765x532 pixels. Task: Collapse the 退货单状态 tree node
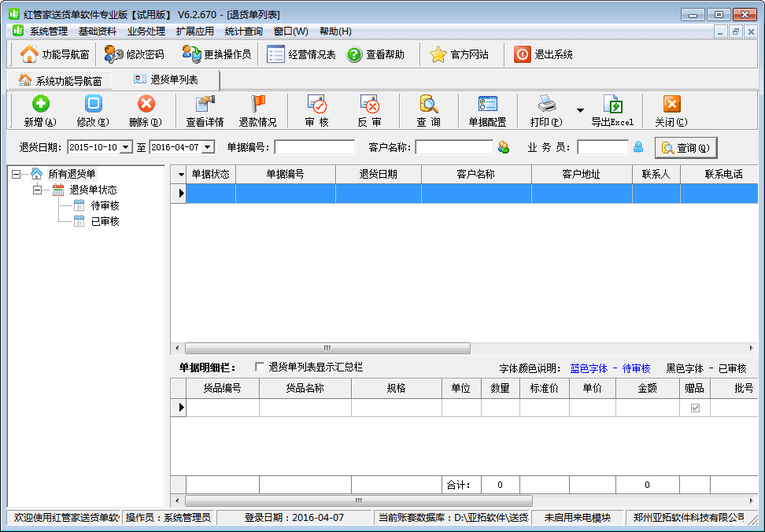point(37,190)
